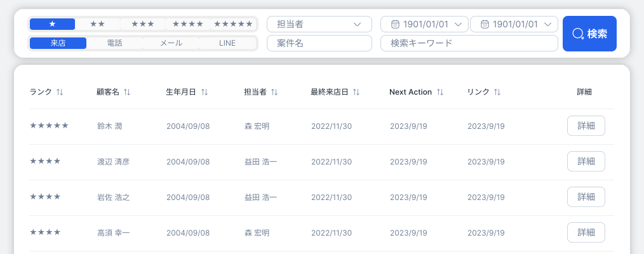Image resolution: width=644 pixels, height=254 pixels.
Task: Click the blue 検索 button
Action: [589, 34]
